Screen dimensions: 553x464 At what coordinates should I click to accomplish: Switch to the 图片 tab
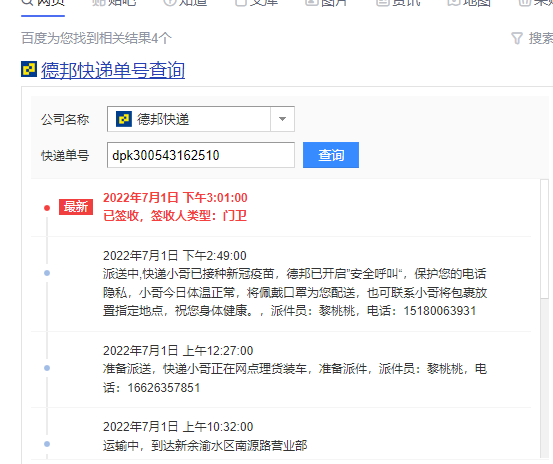pos(326,4)
